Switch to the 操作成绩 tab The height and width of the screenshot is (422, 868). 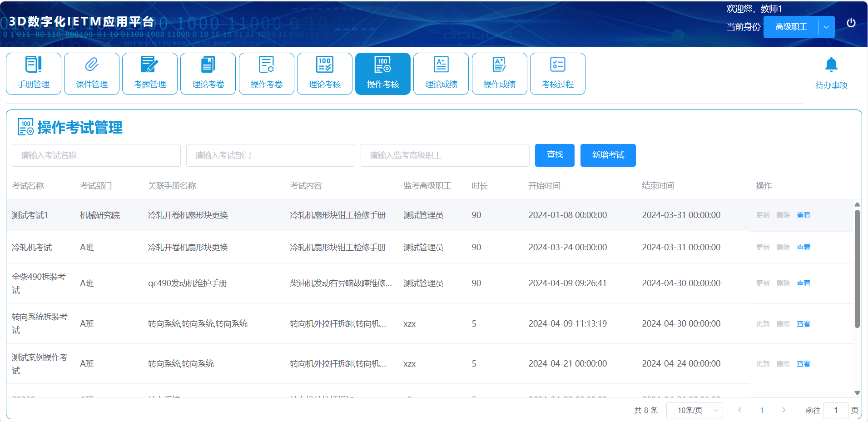[x=499, y=74]
